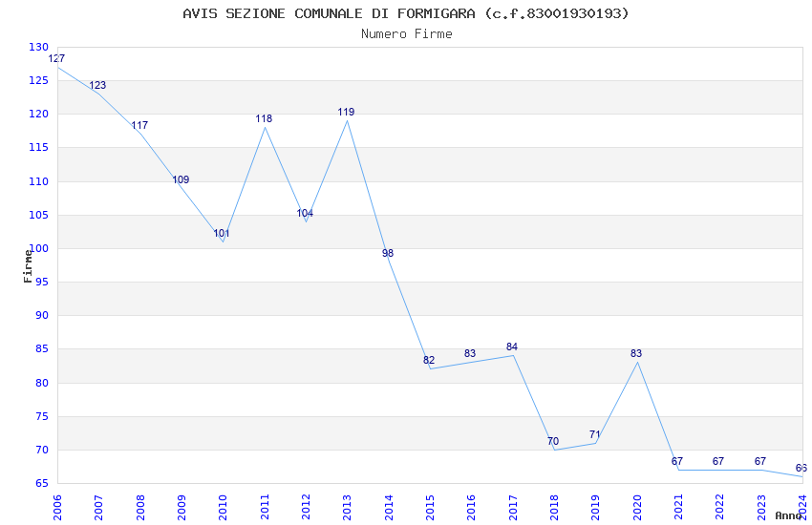Select the 98 data point label

point(388,254)
